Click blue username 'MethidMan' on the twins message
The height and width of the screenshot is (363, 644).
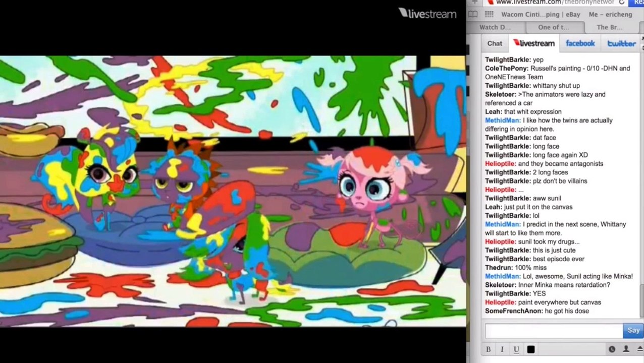point(503,120)
